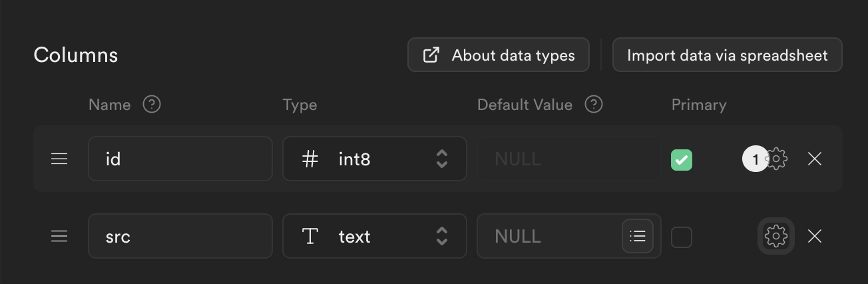868x284 pixels.
Task: Click the src column name field
Action: [180, 236]
